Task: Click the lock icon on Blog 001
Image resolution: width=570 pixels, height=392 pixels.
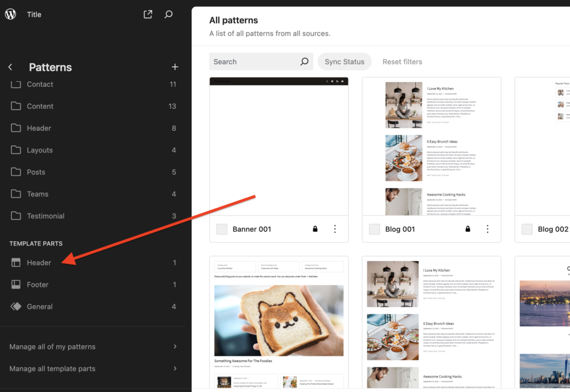Action: click(468, 229)
